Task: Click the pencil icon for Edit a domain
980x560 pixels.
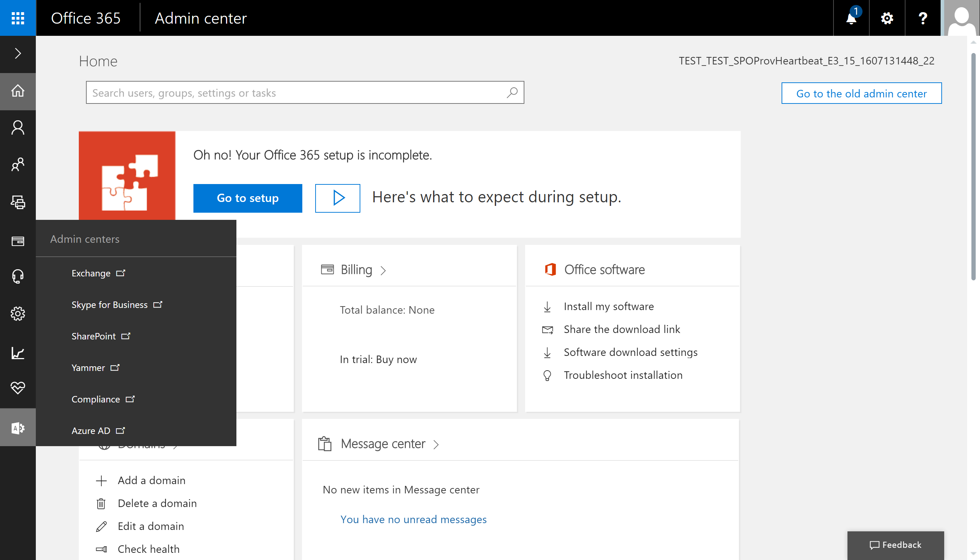Action: (x=101, y=527)
